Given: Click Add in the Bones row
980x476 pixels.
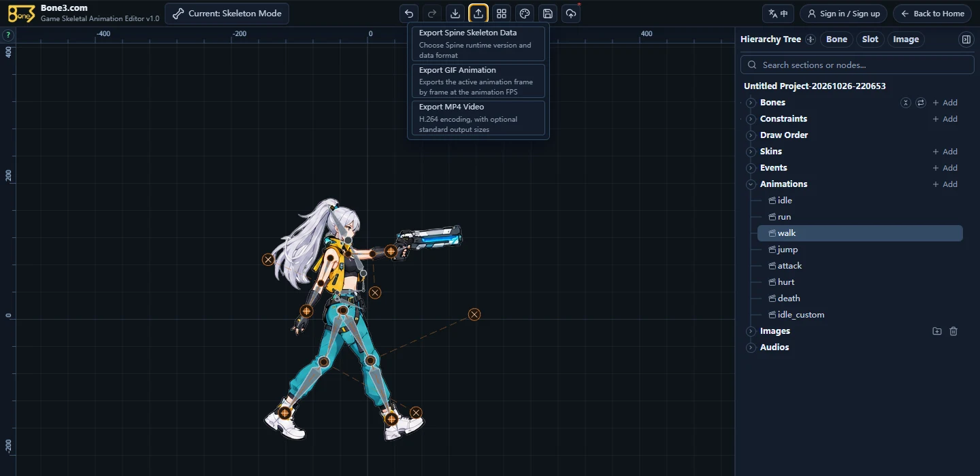Looking at the screenshot, I should (945, 103).
